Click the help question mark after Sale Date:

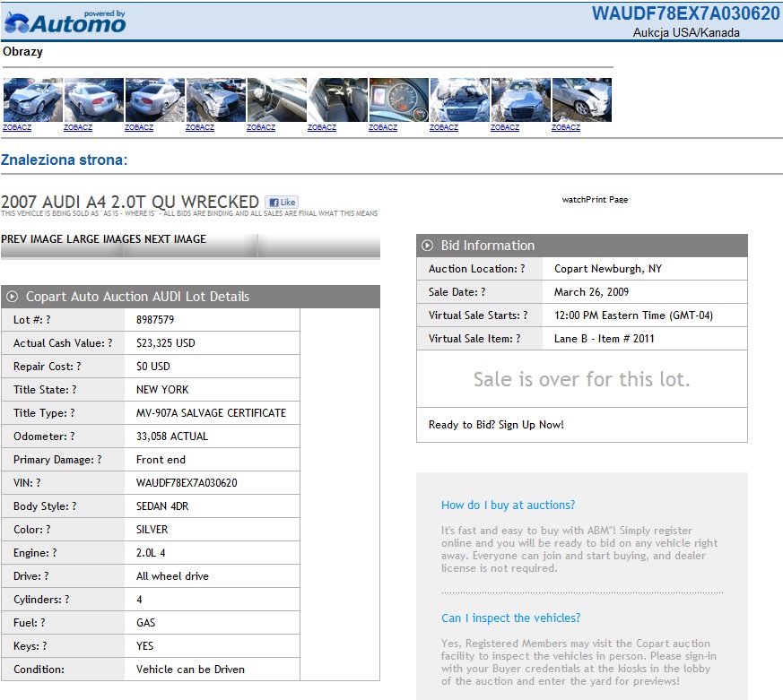point(483,292)
